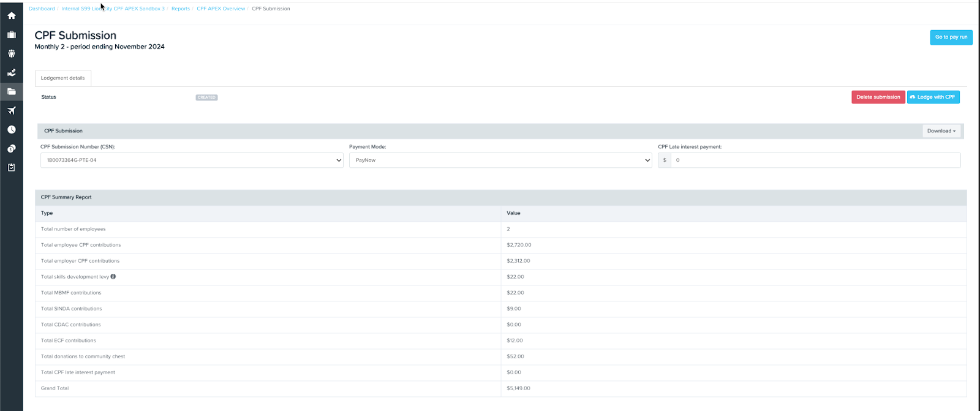Open the employees people icon in the sidebar
This screenshot has width=980, height=411.
[x=11, y=54]
